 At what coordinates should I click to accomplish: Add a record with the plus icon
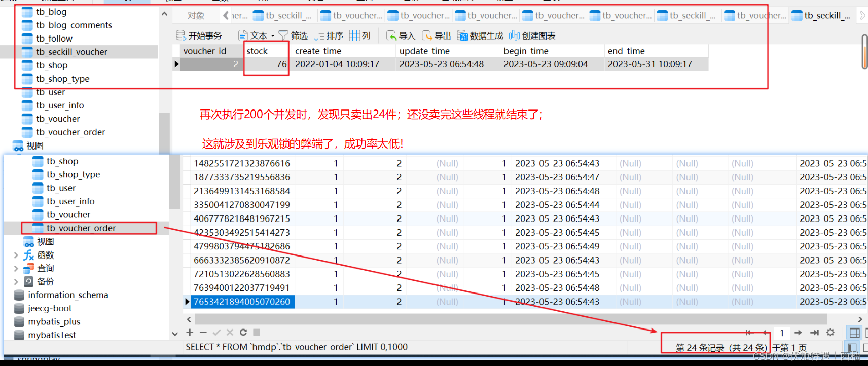click(190, 333)
